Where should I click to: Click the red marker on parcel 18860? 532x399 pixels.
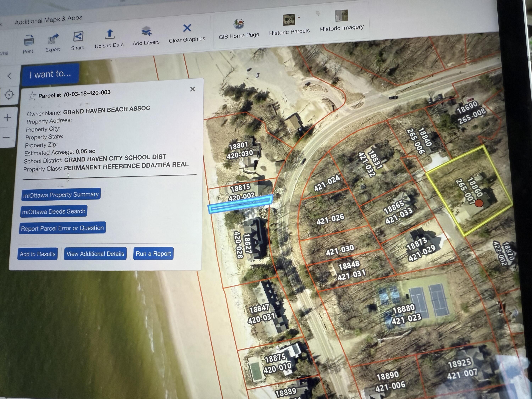(479, 203)
